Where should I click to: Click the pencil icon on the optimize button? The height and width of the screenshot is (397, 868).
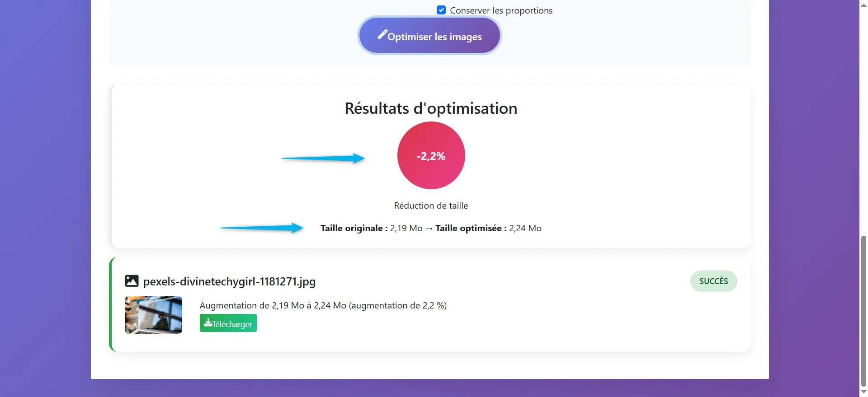pos(383,35)
